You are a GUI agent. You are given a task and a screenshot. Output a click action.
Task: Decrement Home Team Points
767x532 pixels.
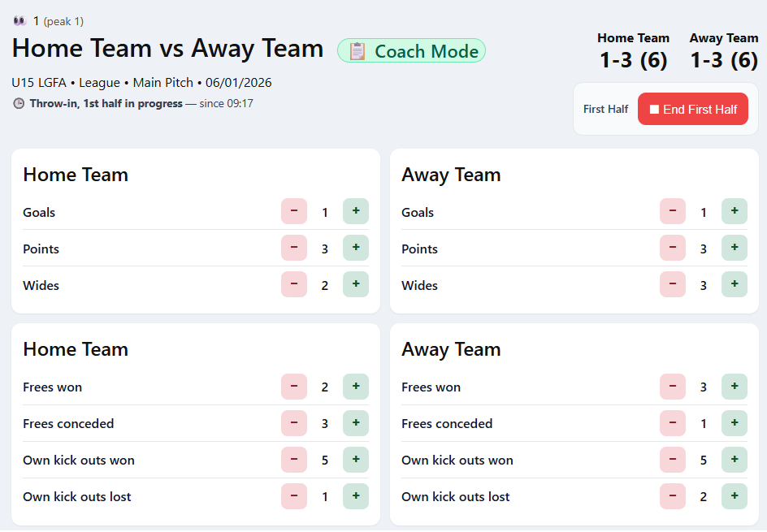(x=294, y=248)
